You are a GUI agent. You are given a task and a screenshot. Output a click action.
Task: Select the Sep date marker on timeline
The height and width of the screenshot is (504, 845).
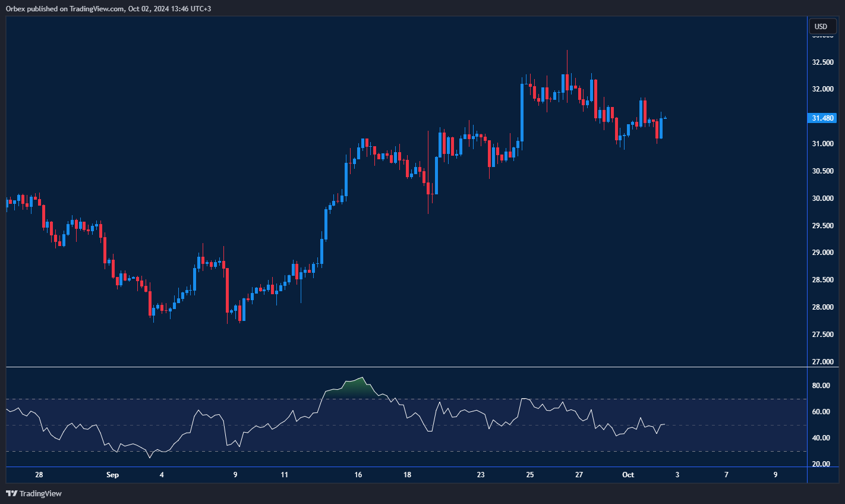point(112,475)
